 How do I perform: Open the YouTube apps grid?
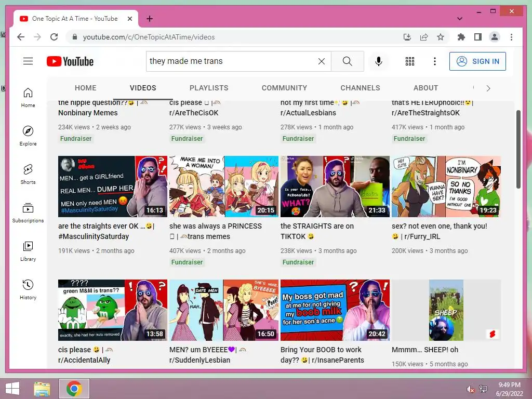click(410, 61)
